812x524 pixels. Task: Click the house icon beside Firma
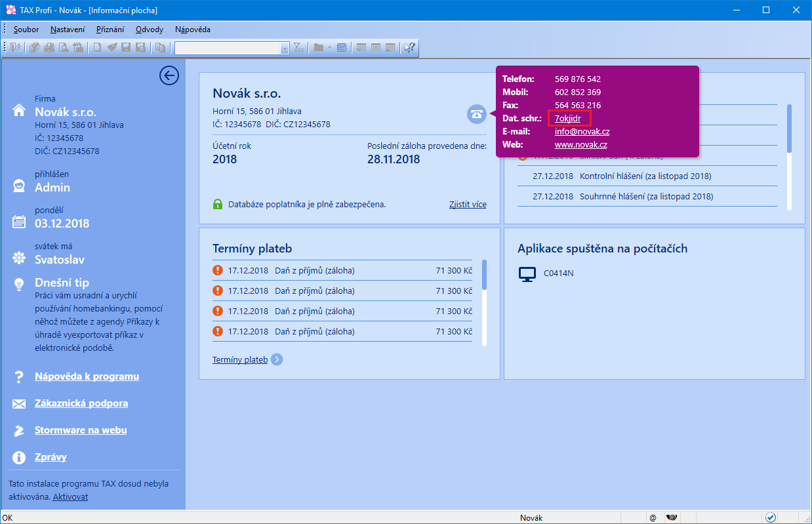(x=19, y=111)
